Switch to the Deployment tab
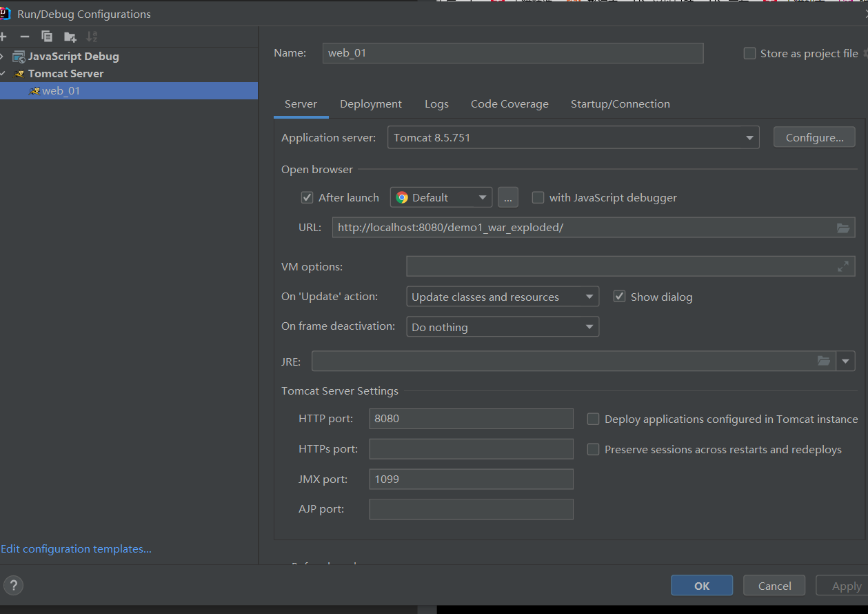Image resolution: width=868 pixels, height=614 pixels. point(371,104)
